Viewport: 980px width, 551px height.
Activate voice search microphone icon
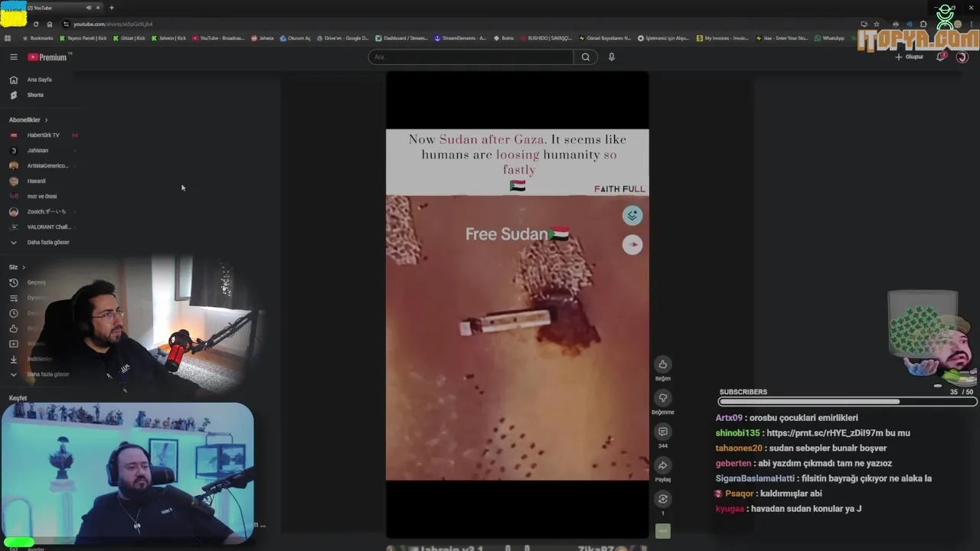pos(611,57)
